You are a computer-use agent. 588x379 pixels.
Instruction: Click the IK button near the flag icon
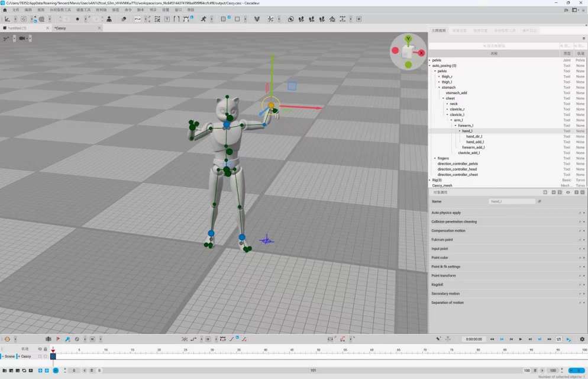pyautogui.click(x=92, y=339)
